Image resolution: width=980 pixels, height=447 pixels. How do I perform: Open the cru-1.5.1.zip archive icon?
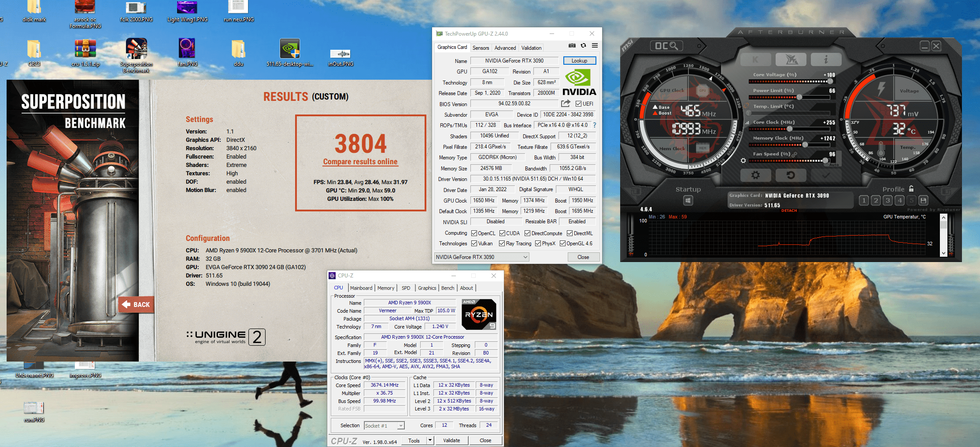click(x=85, y=52)
